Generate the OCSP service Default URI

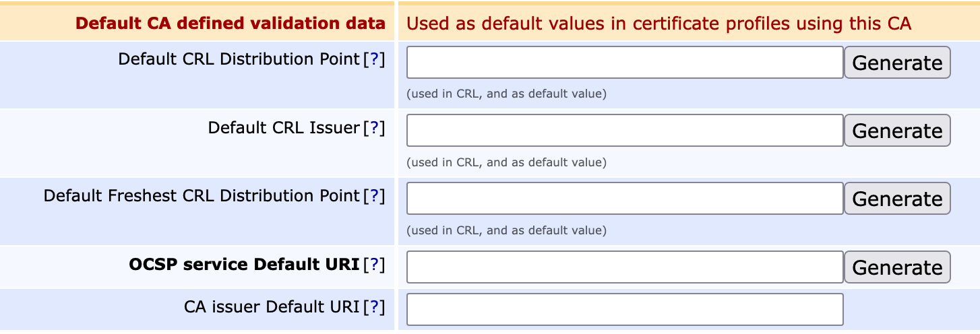(x=897, y=267)
